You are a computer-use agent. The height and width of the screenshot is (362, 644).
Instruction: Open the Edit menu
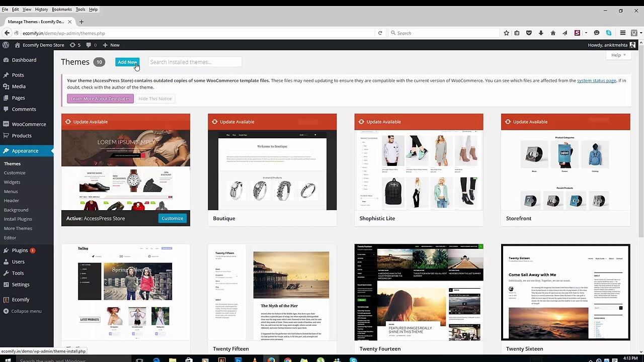point(16,10)
